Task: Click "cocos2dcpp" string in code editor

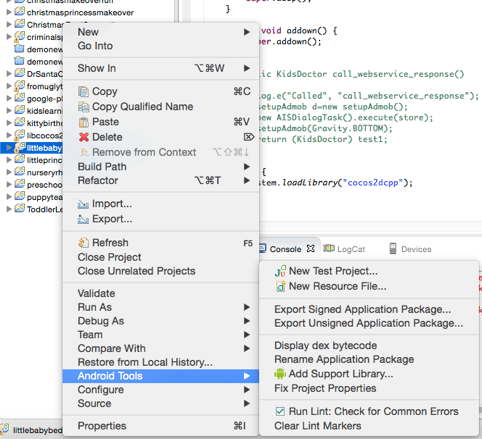Action: pos(373,183)
